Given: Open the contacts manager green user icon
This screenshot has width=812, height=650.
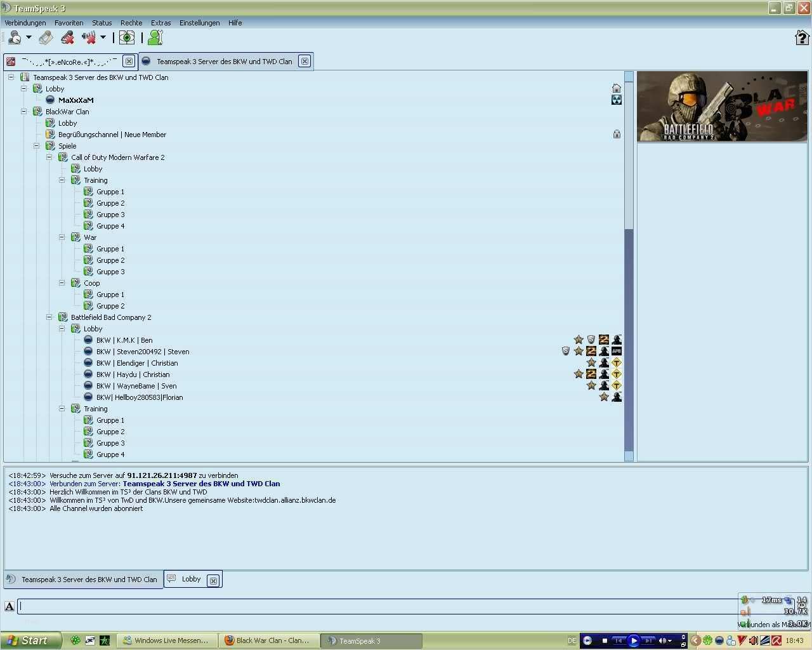Looking at the screenshot, I should (155, 38).
